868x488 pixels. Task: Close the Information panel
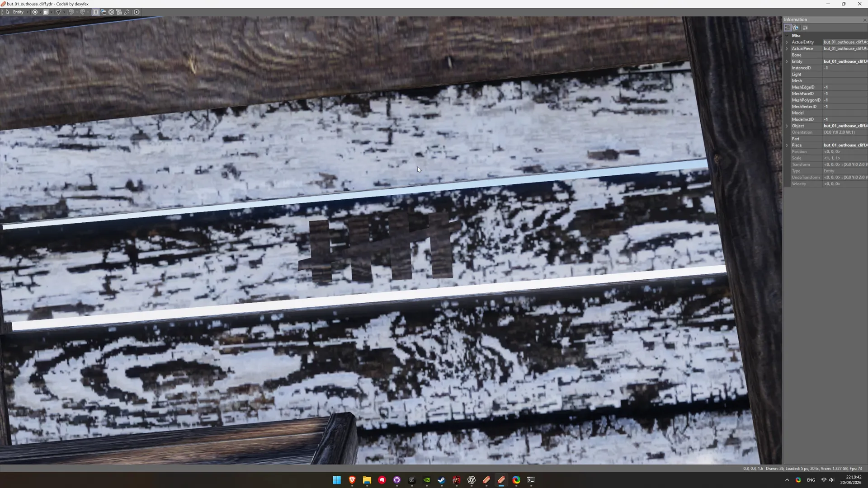coord(864,20)
